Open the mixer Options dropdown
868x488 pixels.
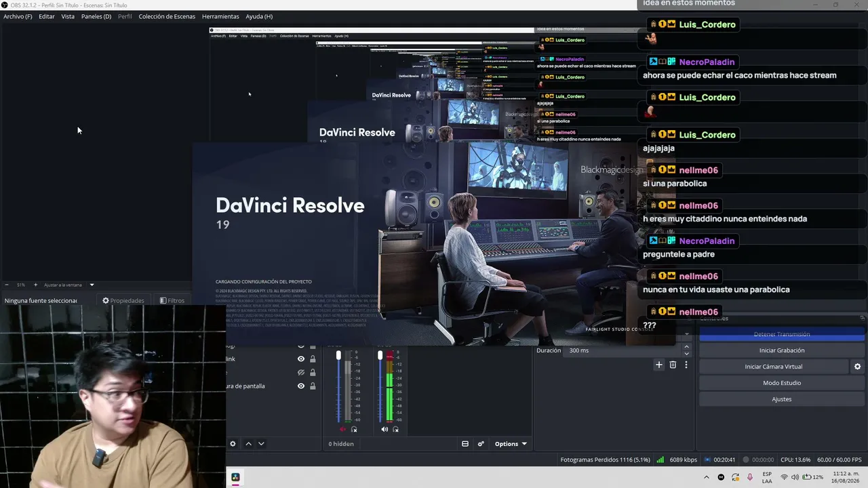click(511, 444)
